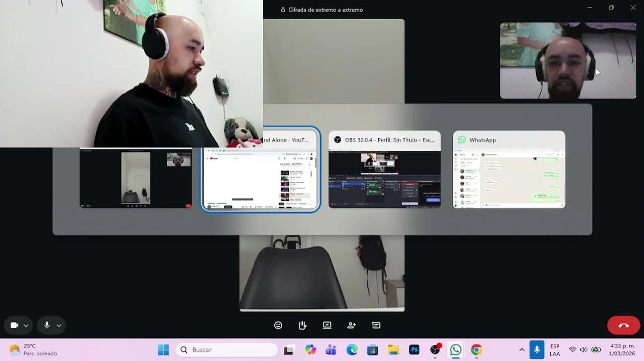Expand the microphone options dropdown arrow

pos(59,325)
